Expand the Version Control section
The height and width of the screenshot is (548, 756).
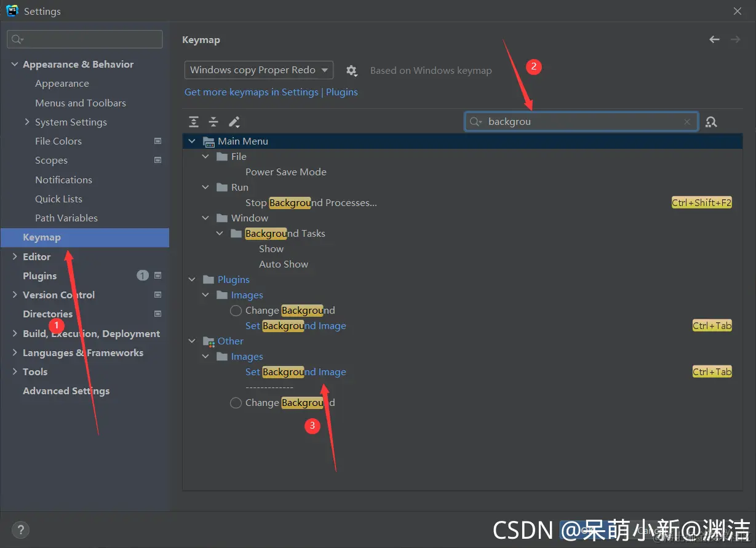click(x=15, y=295)
